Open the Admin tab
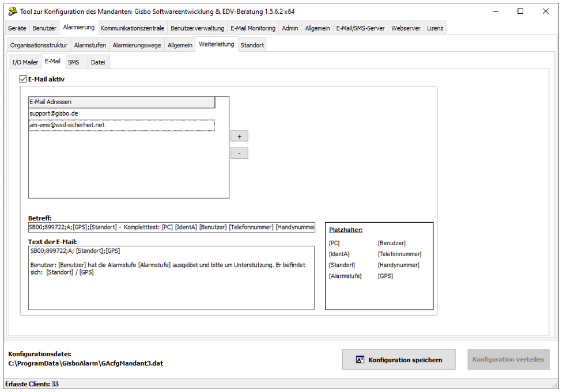 tap(290, 28)
